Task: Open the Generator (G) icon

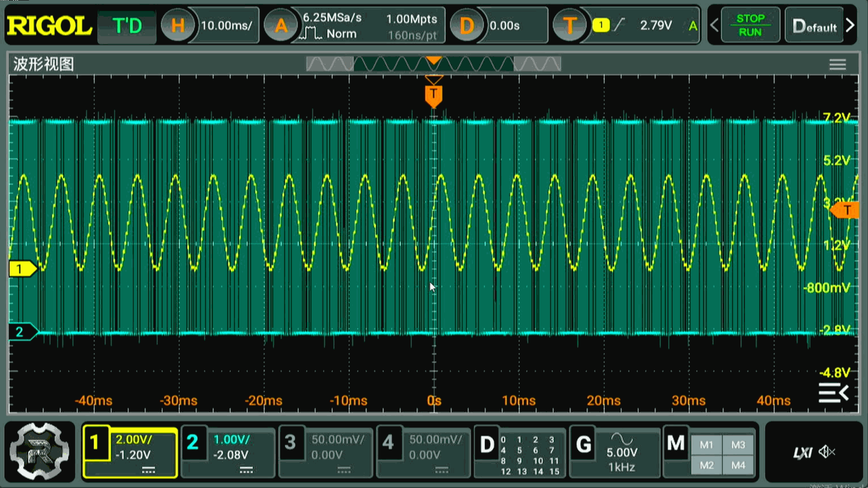Action: click(x=584, y=445)
